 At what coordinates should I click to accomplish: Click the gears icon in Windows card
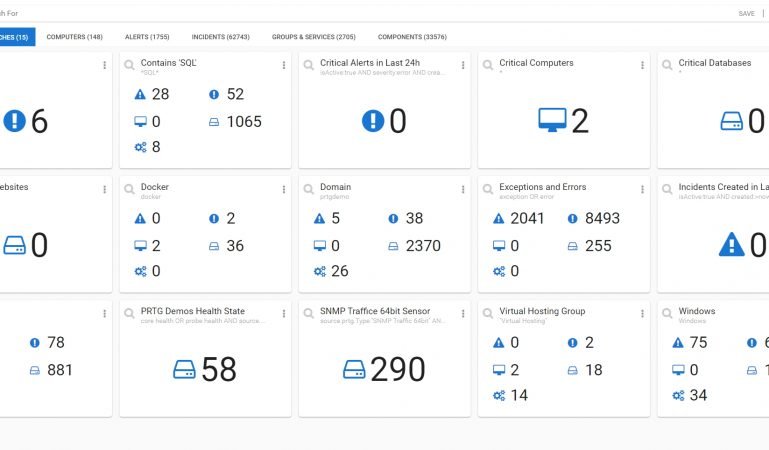678,396
